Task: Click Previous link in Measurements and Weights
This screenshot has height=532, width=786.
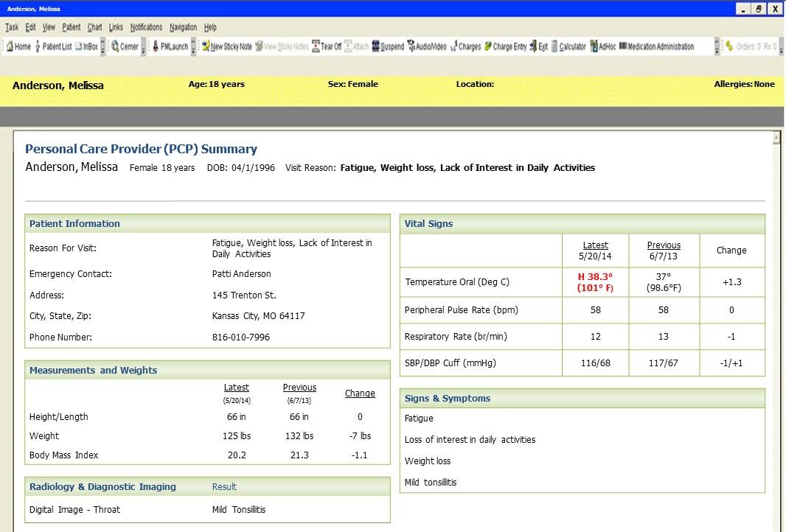Action: click(299, 388)
